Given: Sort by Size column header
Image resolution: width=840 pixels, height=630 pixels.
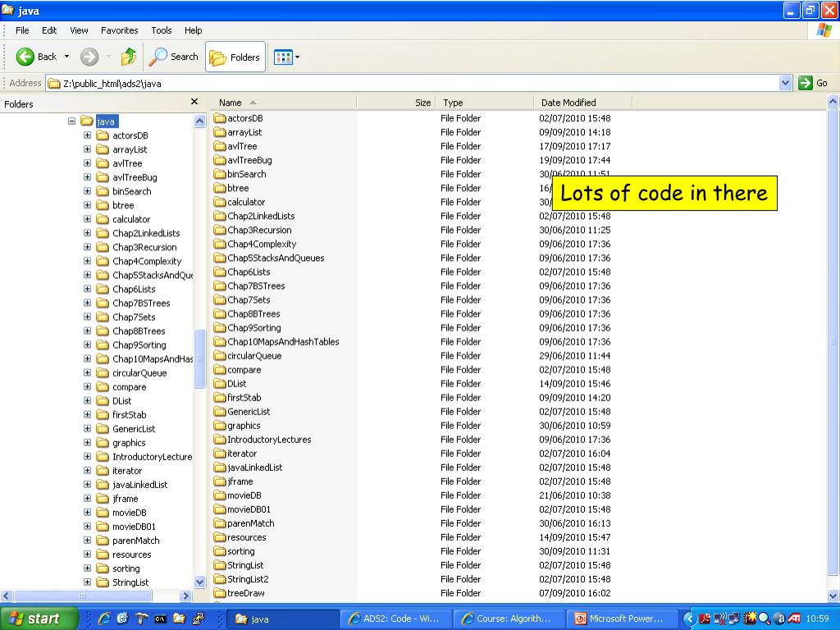Looking at the screenshot, I should (x=396, y=103).
